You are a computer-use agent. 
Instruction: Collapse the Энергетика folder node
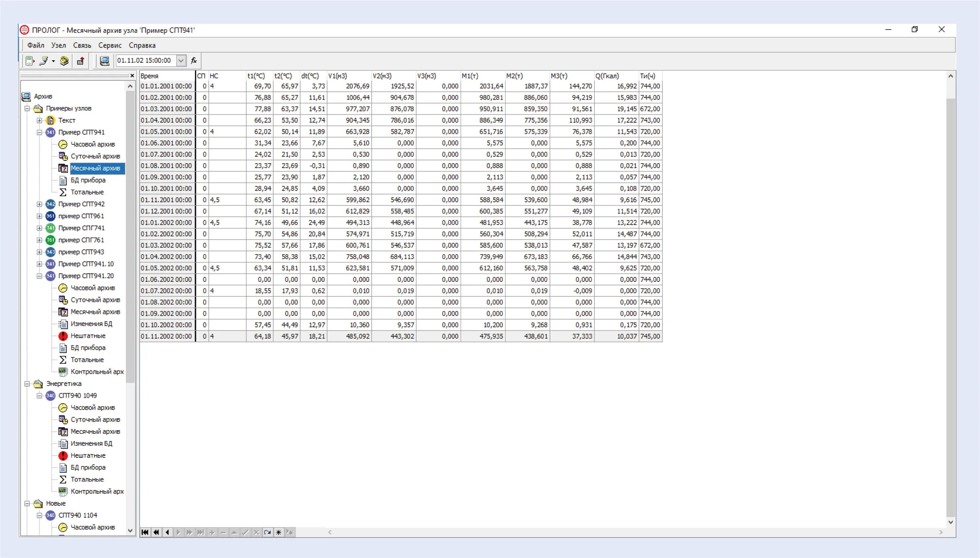27,384
